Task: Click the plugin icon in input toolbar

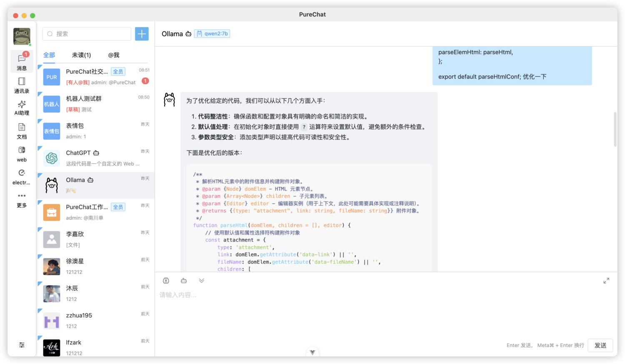Action: (x=166, y=281)
